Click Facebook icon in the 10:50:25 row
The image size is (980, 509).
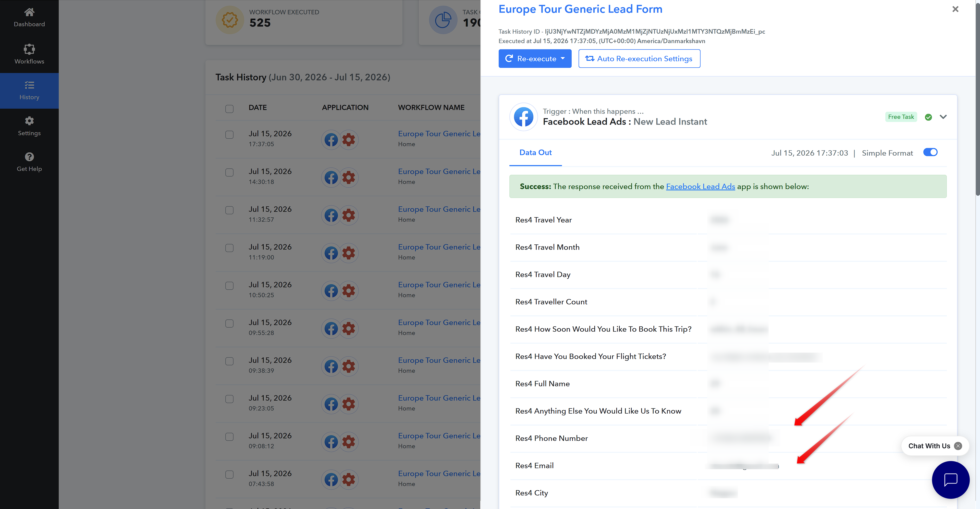tap(331, 291)
